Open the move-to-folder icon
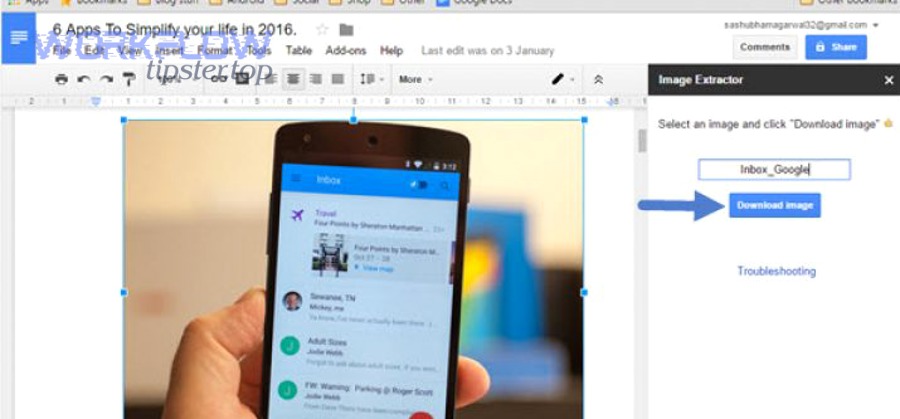This screenshot has width=900, height=419. (346, 30)
